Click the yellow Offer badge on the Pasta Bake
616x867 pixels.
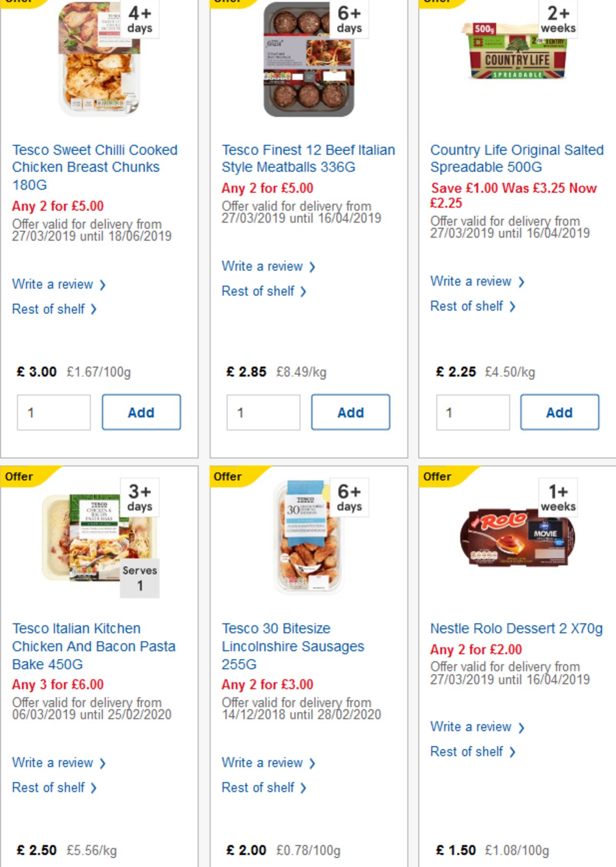tap(21, 476)
